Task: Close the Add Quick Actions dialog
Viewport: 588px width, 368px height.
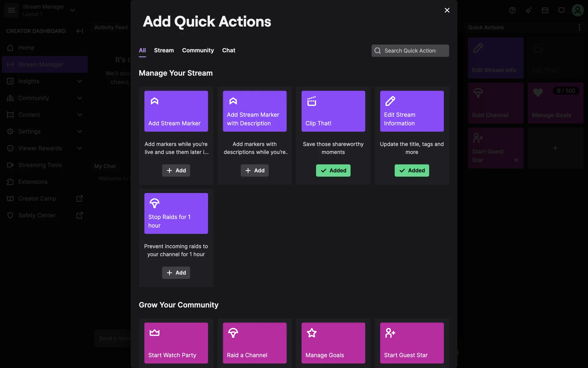Action: point(447,10)
